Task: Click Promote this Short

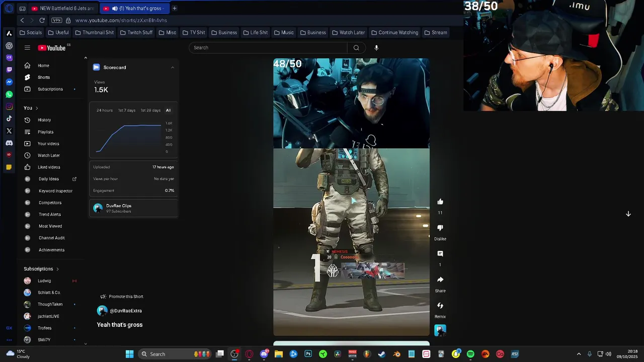Action: coord(122,297)
